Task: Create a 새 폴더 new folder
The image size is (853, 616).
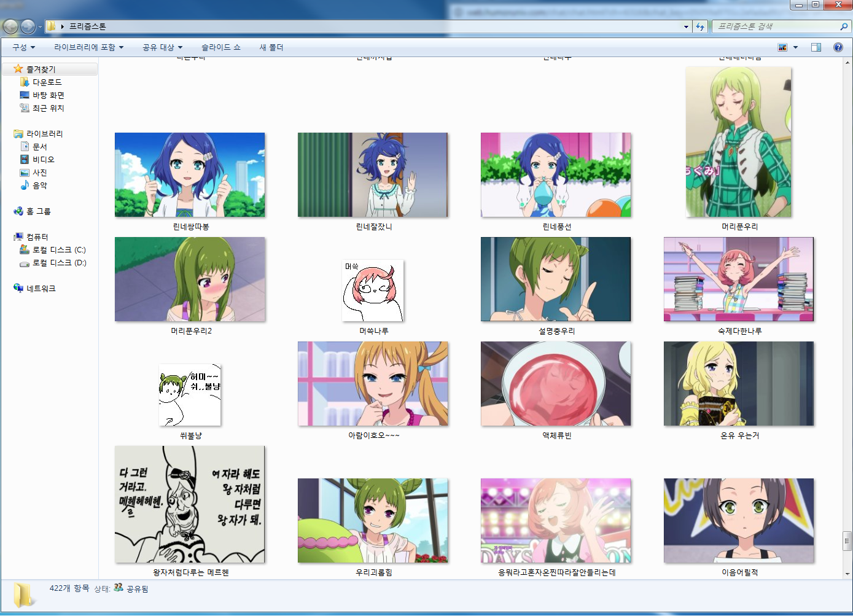Action: tap(271, 47)
